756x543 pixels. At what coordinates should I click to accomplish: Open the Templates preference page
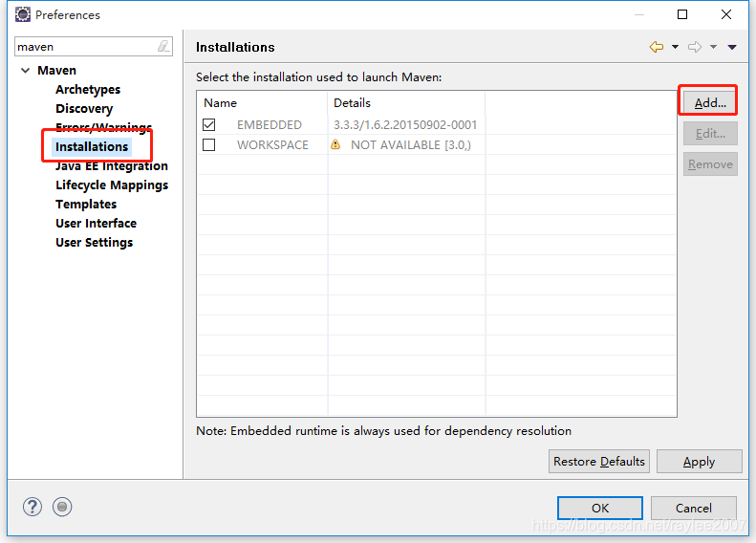(86, 205)
